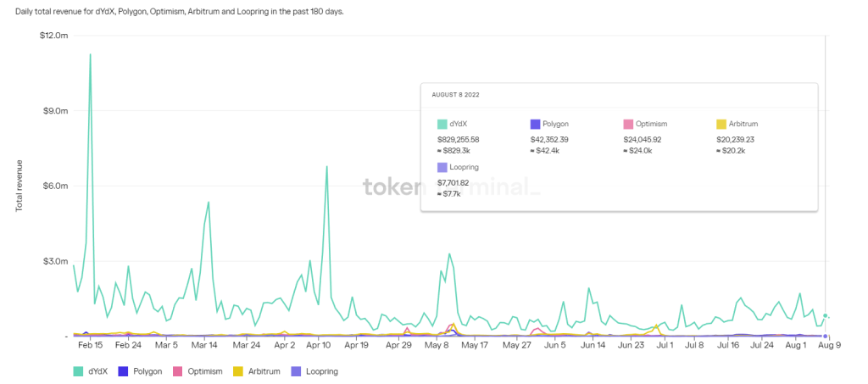The width and height of the screenshot is (868, 384).
Task: Click the May 27 x-axis label
Action: (517, 345)
